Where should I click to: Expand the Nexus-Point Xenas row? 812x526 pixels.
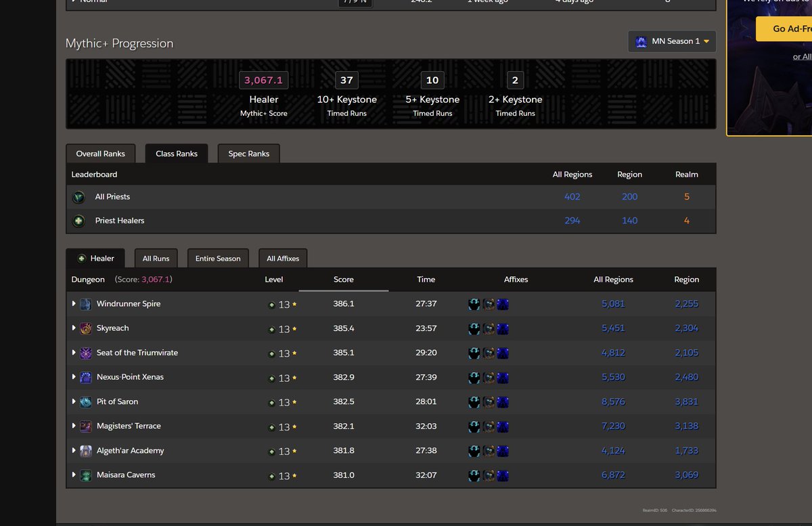tap(74, 377)
